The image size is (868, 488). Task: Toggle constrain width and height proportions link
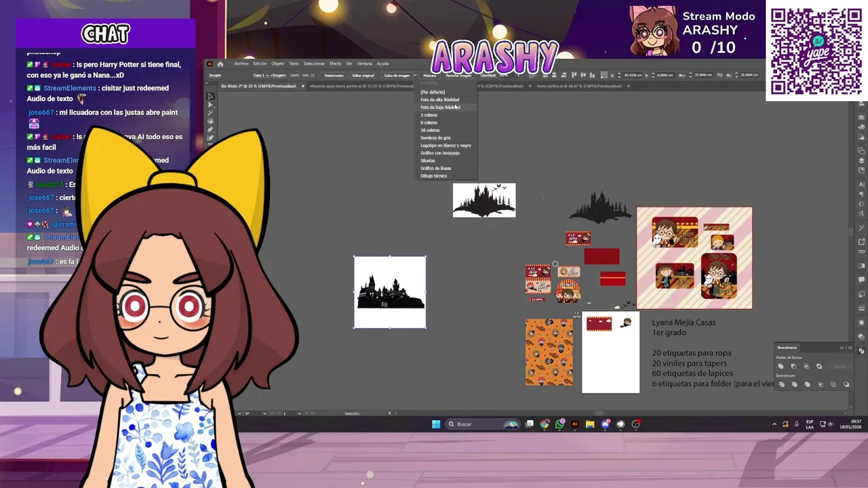coord(719,75)
